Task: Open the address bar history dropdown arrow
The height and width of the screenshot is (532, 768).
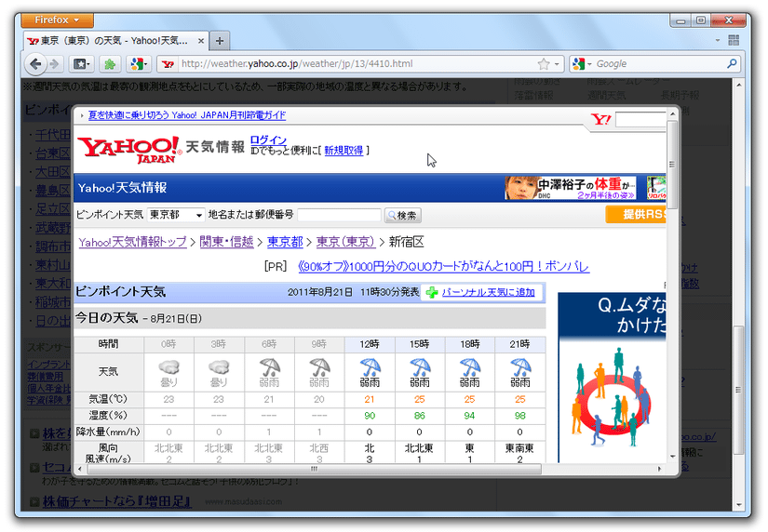Action: 557,64
